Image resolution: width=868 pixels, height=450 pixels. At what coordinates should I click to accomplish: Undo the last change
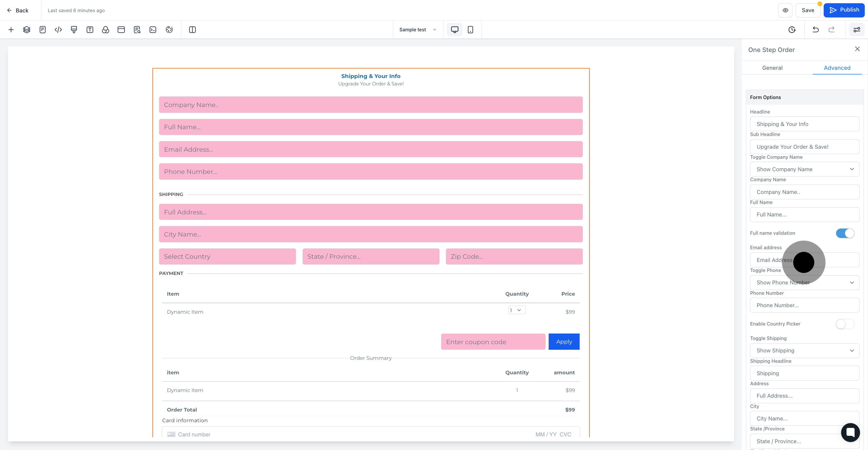(815, 30)
